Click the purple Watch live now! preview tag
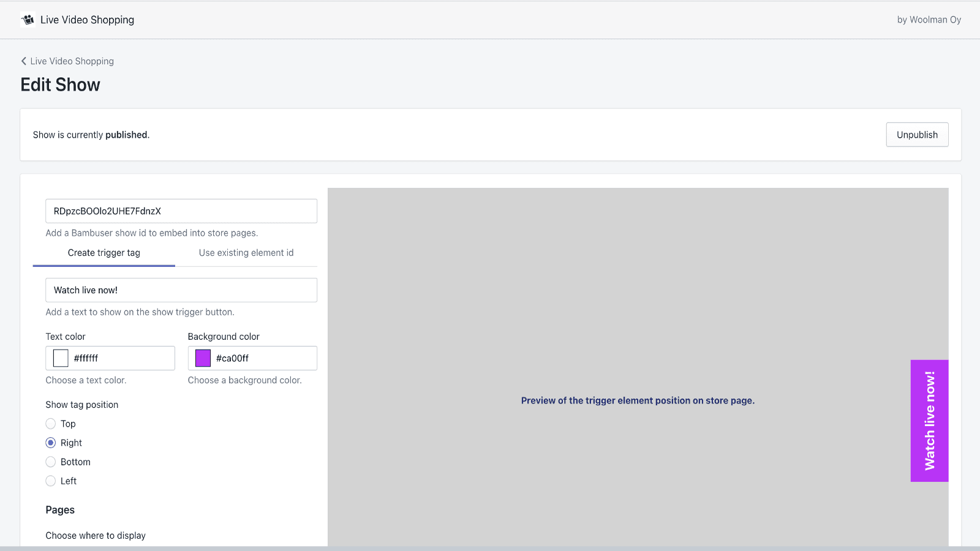Screen dimensions: 980x551 click(x=929, y=421)
